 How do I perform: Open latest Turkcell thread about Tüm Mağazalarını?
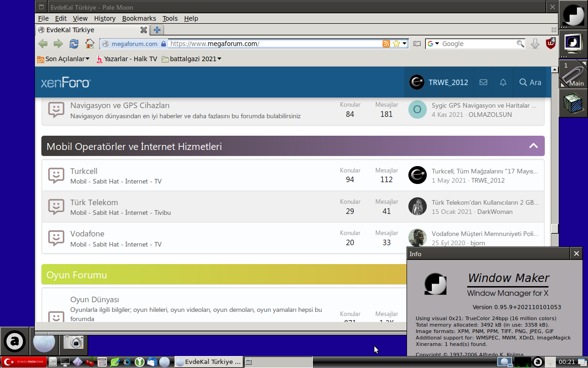[x=485, y=171]
